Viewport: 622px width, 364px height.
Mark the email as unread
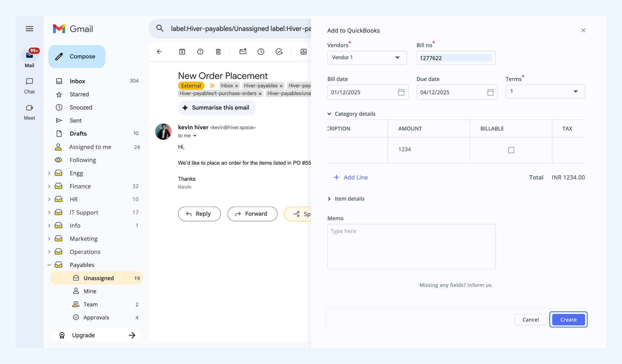click(x=243, y=51)
